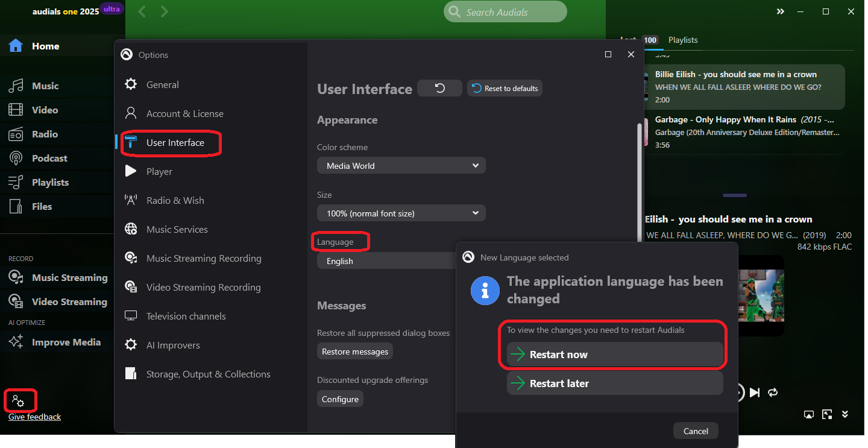Enable repeat playback in the player
This screenshot has height=448, width=868.
[773, 393]
